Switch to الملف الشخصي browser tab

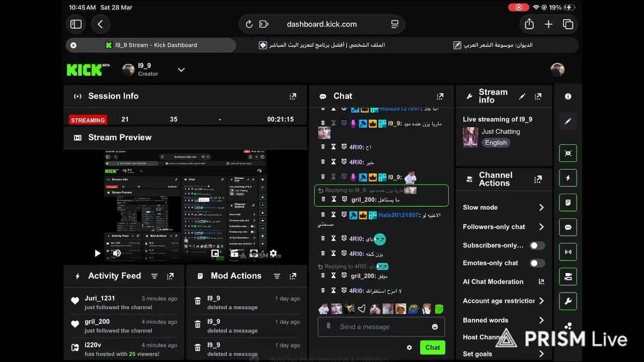322,45
